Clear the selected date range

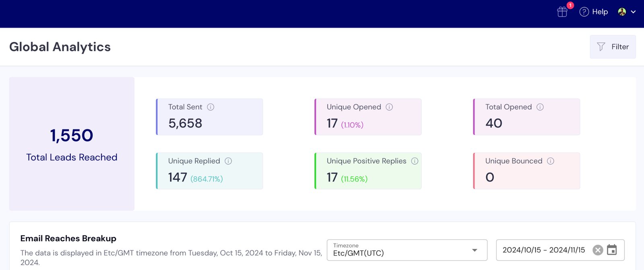pyautogui.click(x=598, y=250)
